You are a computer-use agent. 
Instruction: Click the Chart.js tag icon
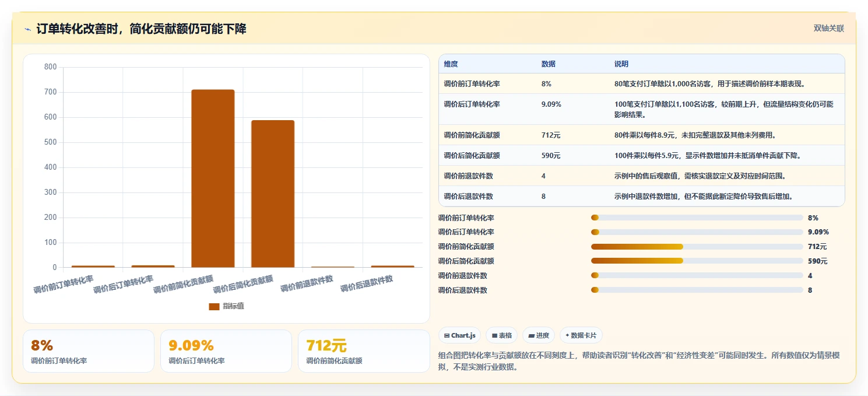[447, 335]
